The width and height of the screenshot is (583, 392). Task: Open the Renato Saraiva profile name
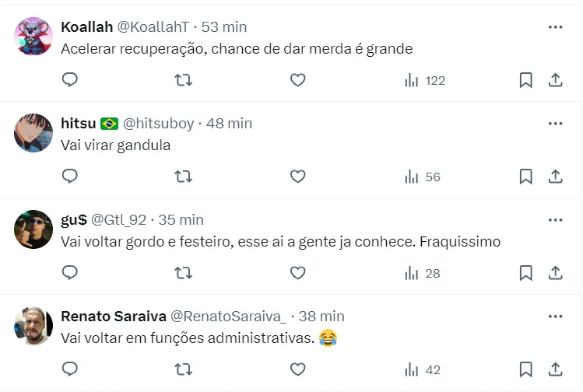pos(113,317)
